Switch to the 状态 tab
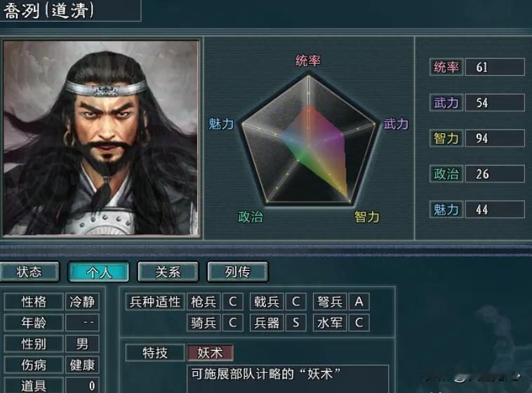The width and height of the screenshot is (532, 393). pyautogui.click(x=29, y=272)
